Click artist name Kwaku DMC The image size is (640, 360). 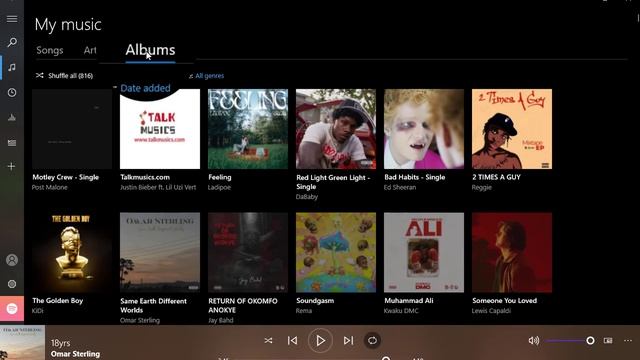point(401,311)
